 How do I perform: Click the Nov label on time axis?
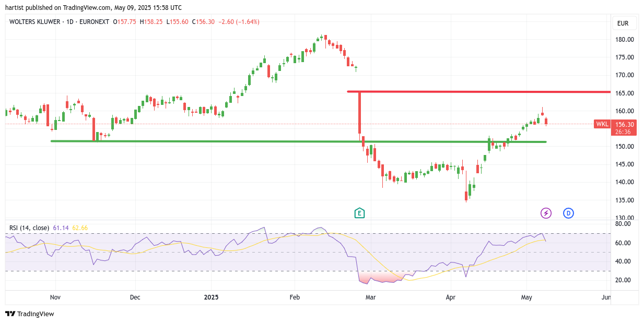tap(55, 297)
